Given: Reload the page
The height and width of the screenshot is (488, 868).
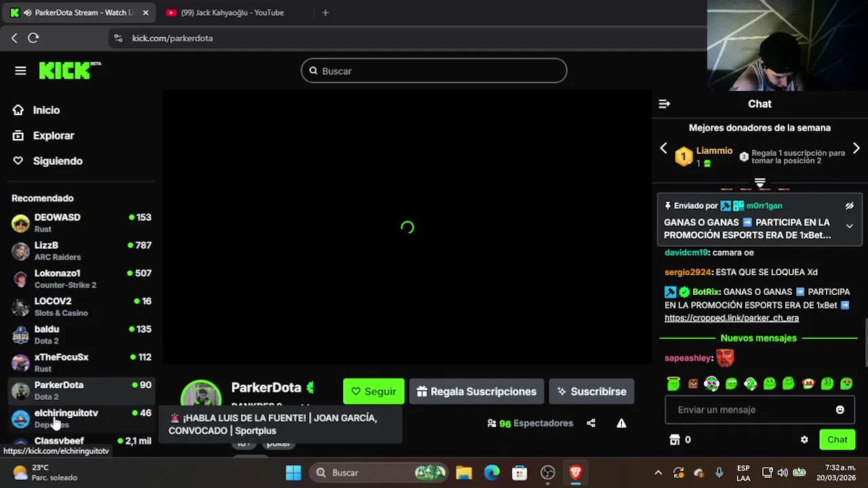Looking at the screenshot, I should point(33,38).
